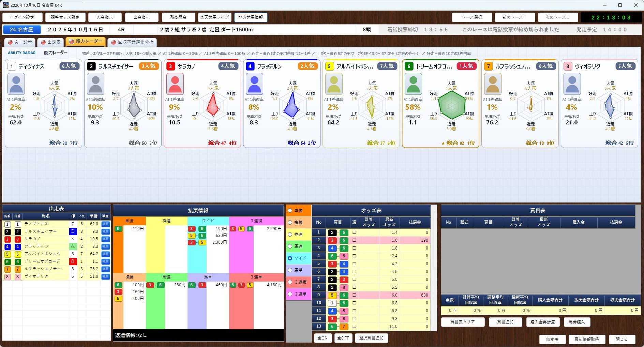
Task: Open 戦歴 for ドリームオブコージ in 出走表
Action: 105,261
